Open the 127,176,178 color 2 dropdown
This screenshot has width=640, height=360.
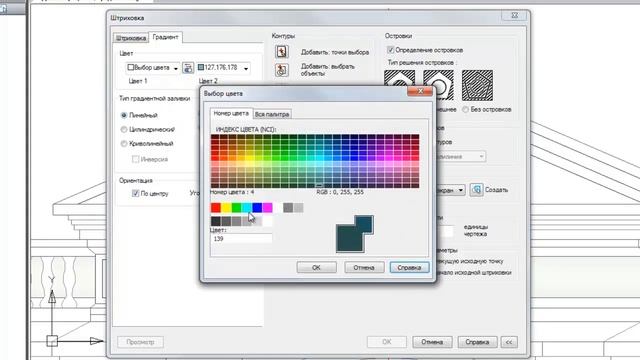223,68
